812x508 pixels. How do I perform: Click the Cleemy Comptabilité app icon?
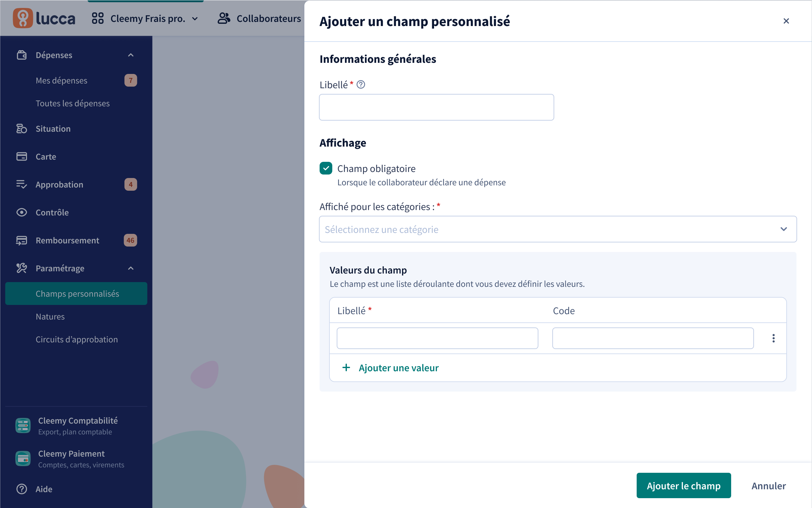[x=23, y=426]
